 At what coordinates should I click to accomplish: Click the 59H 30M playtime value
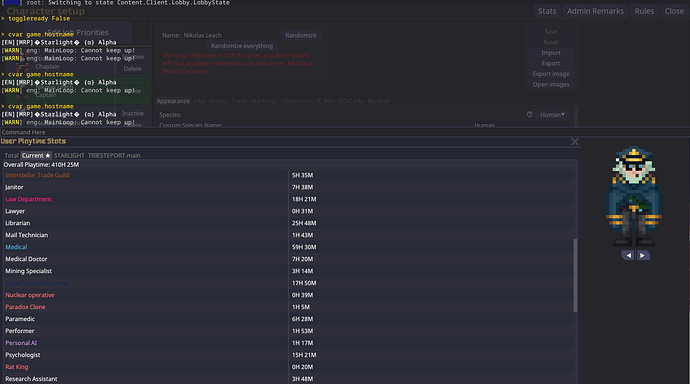pos(304,247)
